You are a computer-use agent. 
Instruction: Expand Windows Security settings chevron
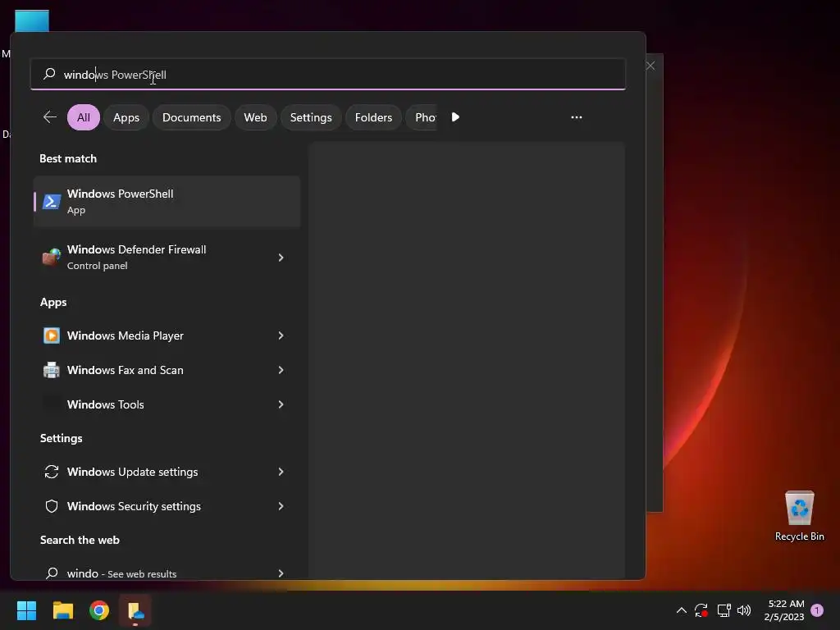(281, 506)
